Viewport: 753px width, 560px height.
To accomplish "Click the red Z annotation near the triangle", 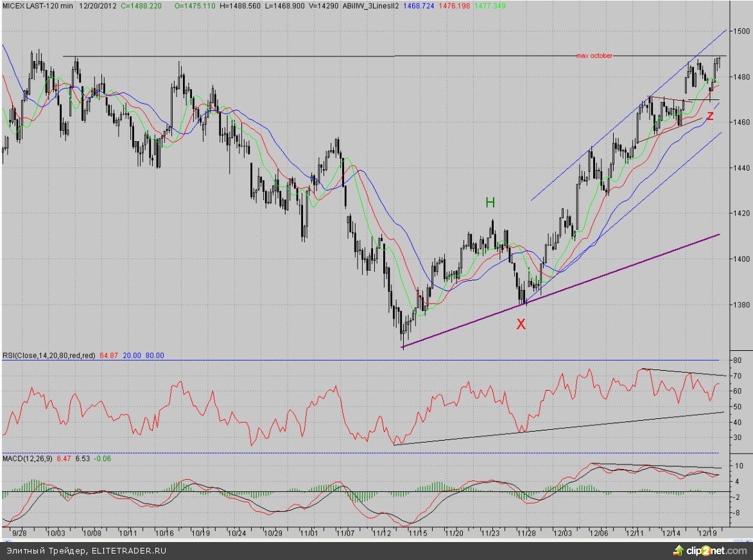I will [x=710, y=116].
